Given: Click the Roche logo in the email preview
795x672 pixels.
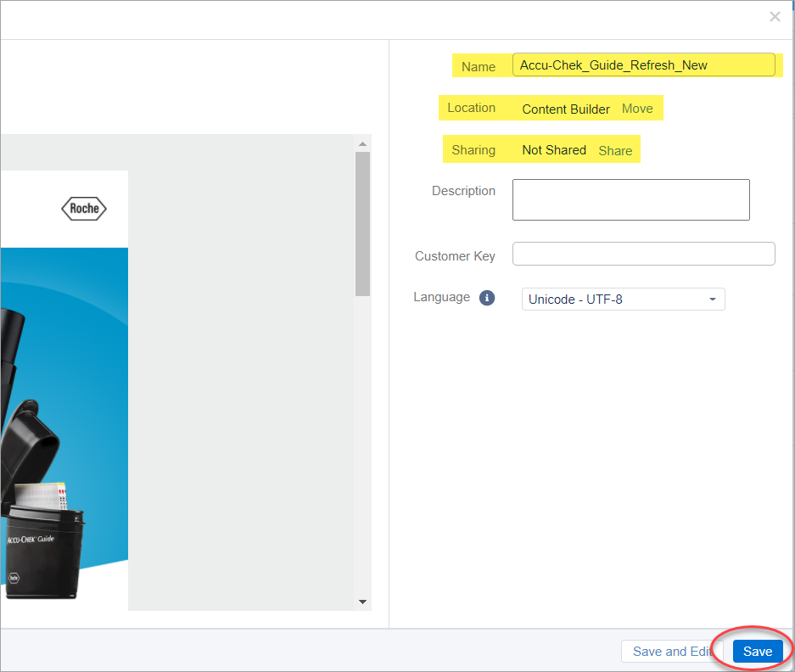Looking at the screenshot, I should pyautogui.click(x=84, y=209).
